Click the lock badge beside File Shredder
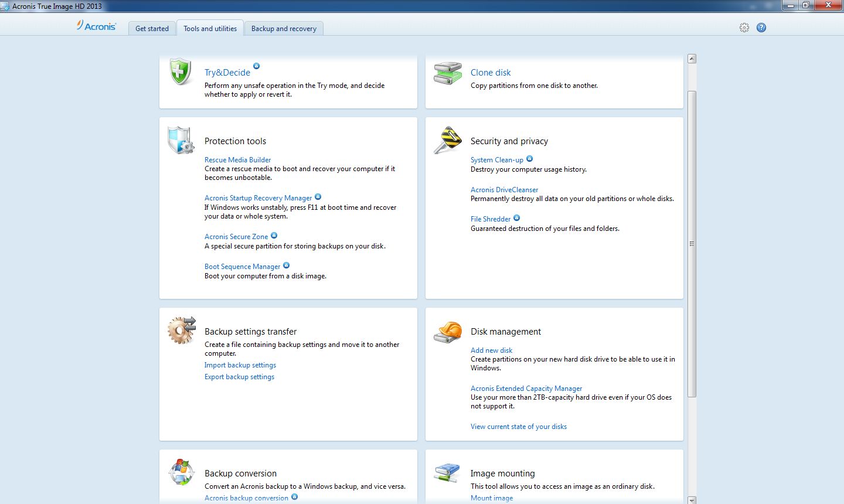Image resolution: width=844 pixels, height=504 pixels. [516, 218]
